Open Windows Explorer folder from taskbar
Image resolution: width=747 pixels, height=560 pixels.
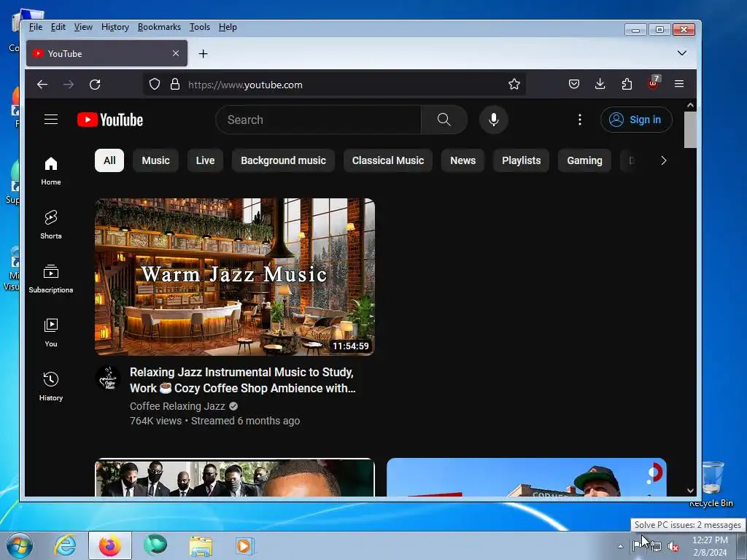(x=201, y=545)
